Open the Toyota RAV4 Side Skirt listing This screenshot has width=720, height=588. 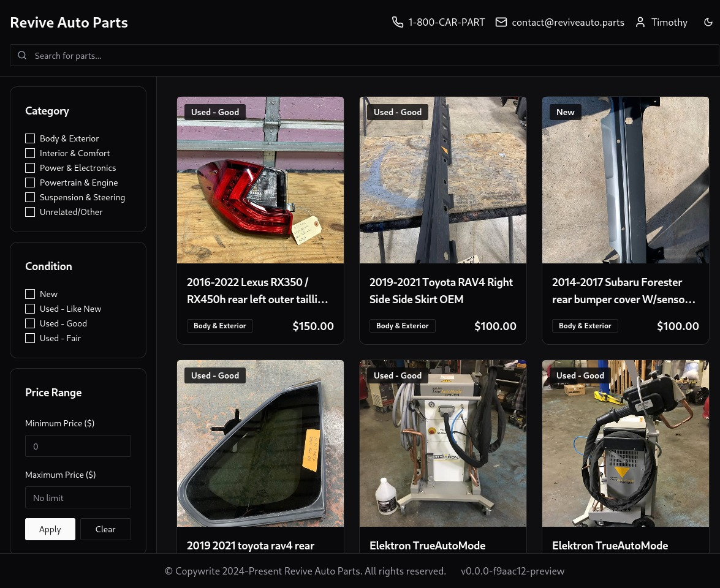441,290
